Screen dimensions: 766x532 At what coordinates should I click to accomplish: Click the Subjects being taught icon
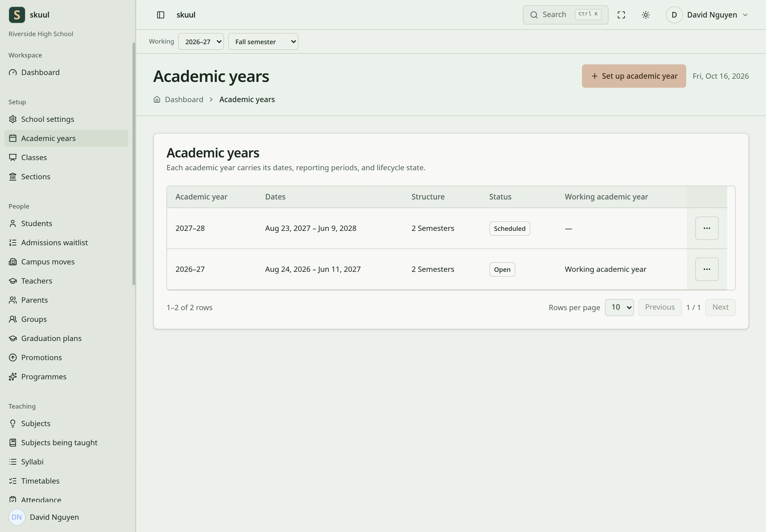[x=13, y=443]
